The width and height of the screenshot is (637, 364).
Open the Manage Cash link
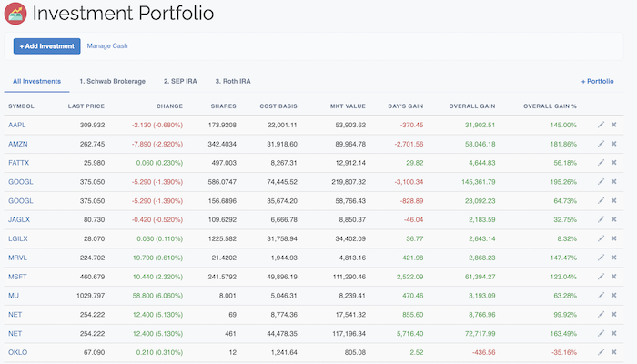[x=107, y=45]
